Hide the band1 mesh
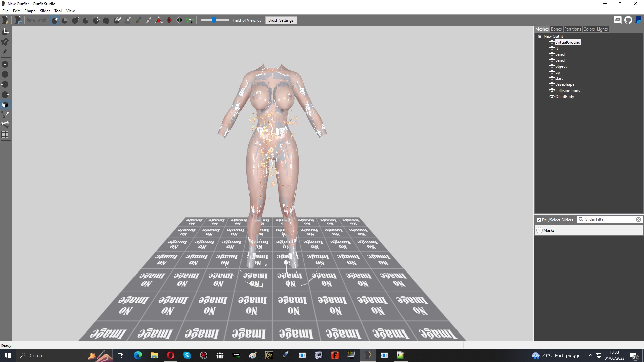This screenshot has height=362, width=644. point(552,60)
